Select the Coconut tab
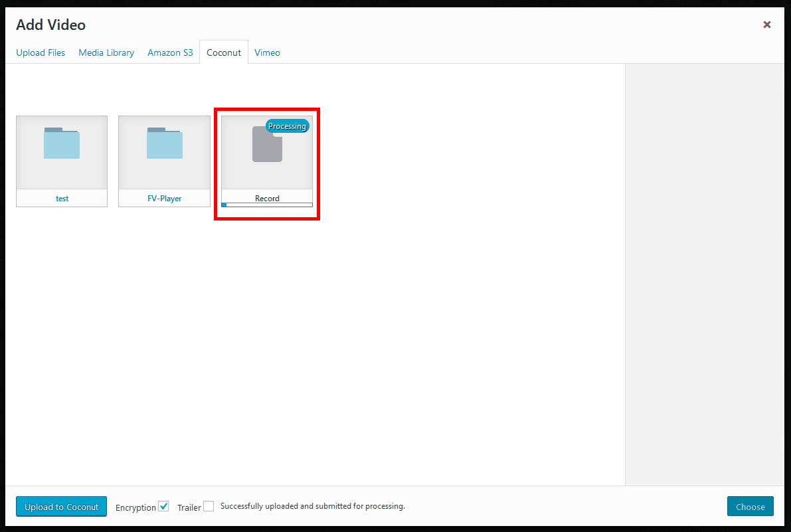Viewport: 791px width, 532px height. click(x=223, y=52)
